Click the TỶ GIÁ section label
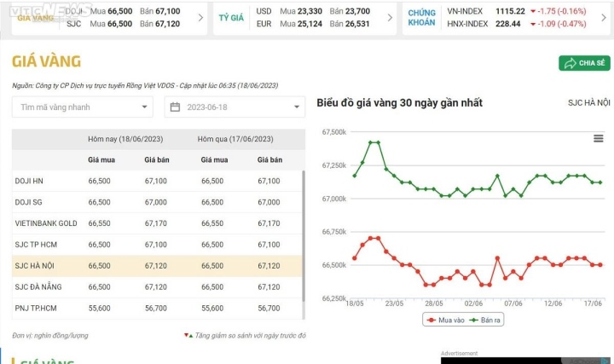 [231, 18]
